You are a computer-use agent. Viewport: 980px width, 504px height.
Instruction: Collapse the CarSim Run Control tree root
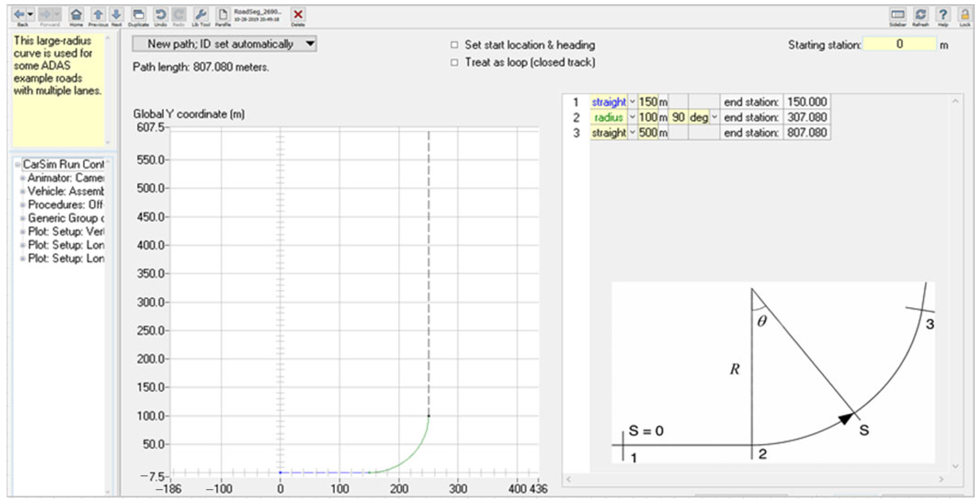tap(18, 165)
